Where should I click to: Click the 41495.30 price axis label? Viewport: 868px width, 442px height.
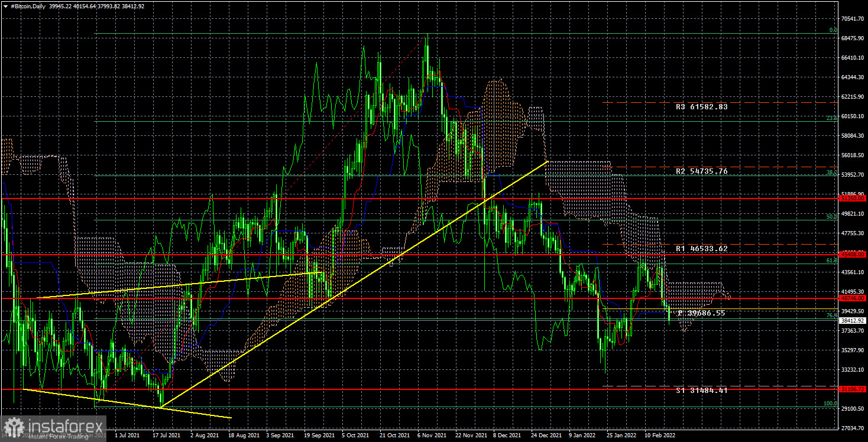(x=853, y=292)
